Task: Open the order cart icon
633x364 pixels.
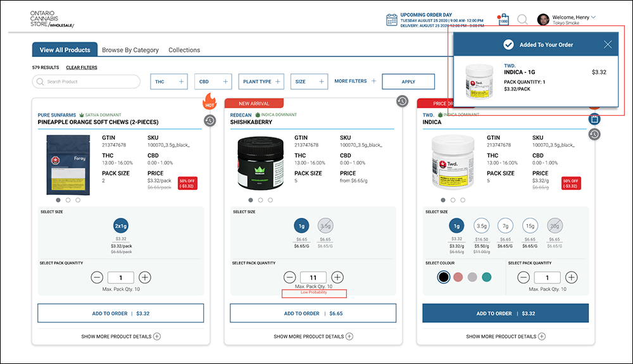Action: click(503, 20)
